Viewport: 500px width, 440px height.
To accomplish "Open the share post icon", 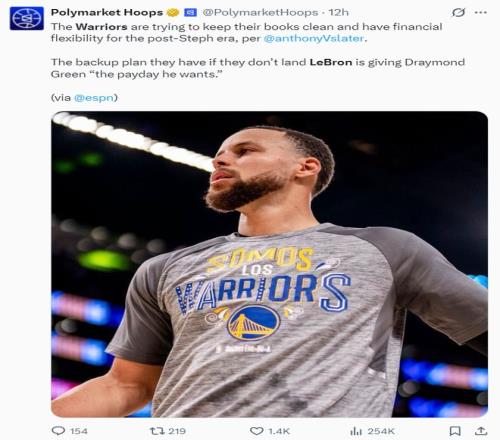I will coord(481,431).
